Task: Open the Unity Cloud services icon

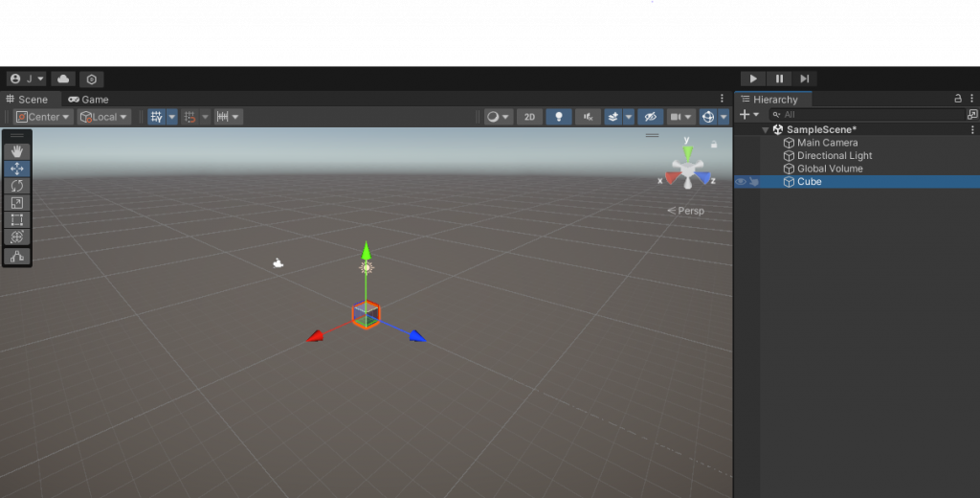Action: [63, 79]
